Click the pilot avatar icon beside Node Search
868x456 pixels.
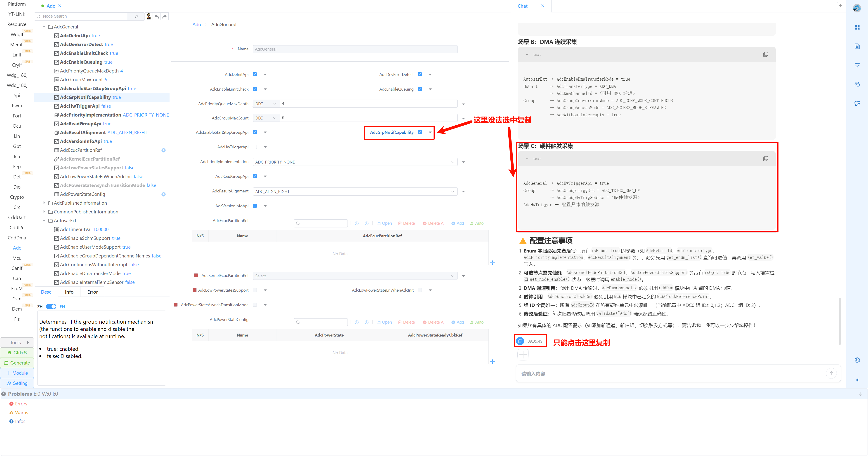(149, 16)
